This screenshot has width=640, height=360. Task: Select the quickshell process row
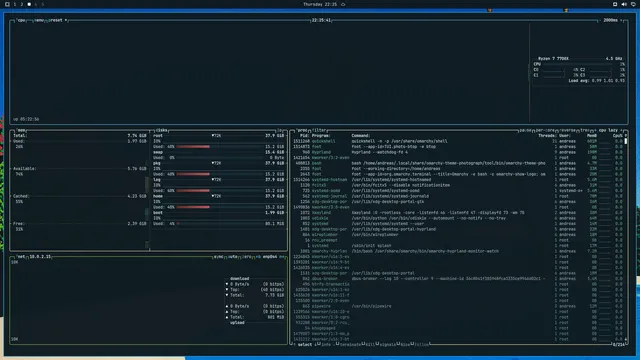(x=457, y=141)
